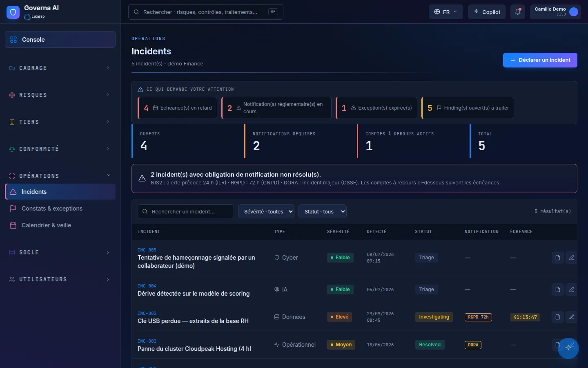Open Notification(s) réglementaire(s) en cours card
The height and width of the screenshot is (368, 588).
276,108
